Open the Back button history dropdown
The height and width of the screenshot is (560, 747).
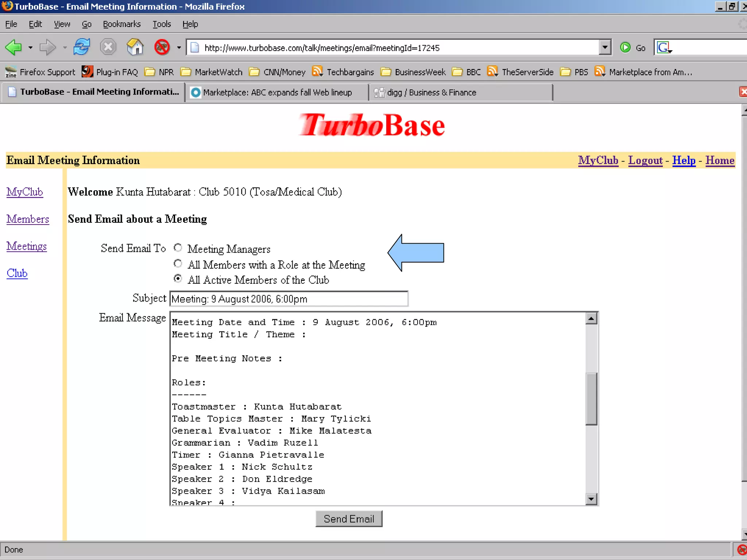[30, 47]
